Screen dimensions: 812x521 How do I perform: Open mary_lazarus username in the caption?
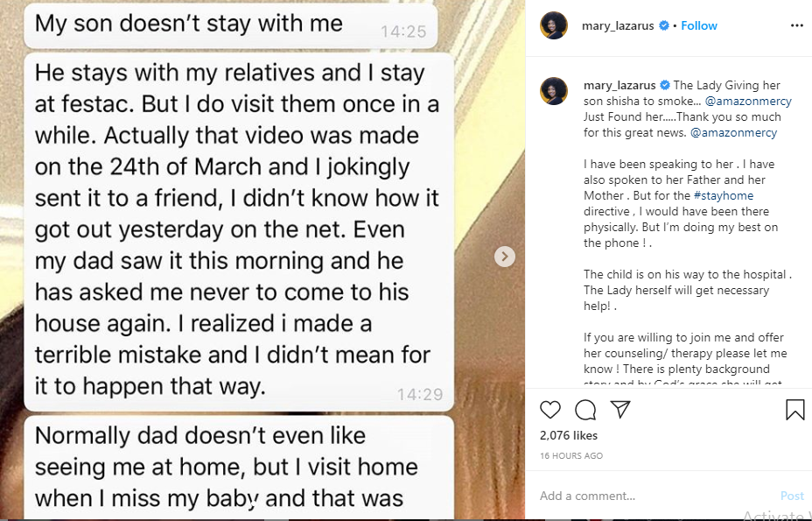click(619, 85)
